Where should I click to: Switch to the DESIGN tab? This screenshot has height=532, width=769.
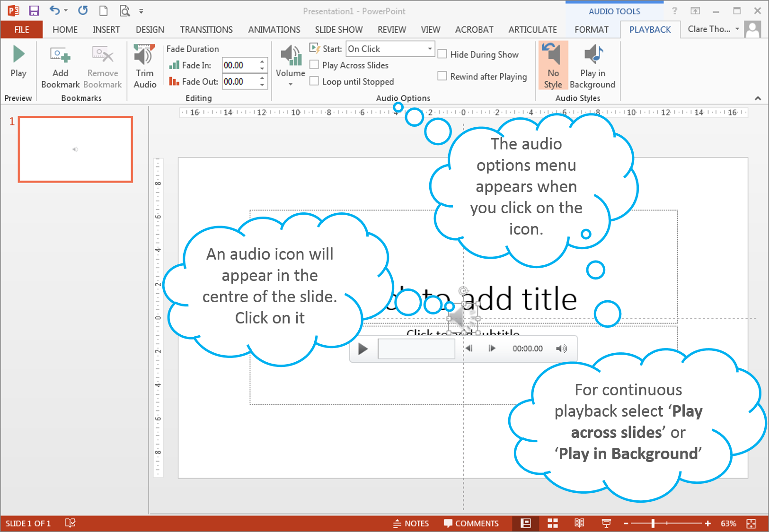(150, 29)
